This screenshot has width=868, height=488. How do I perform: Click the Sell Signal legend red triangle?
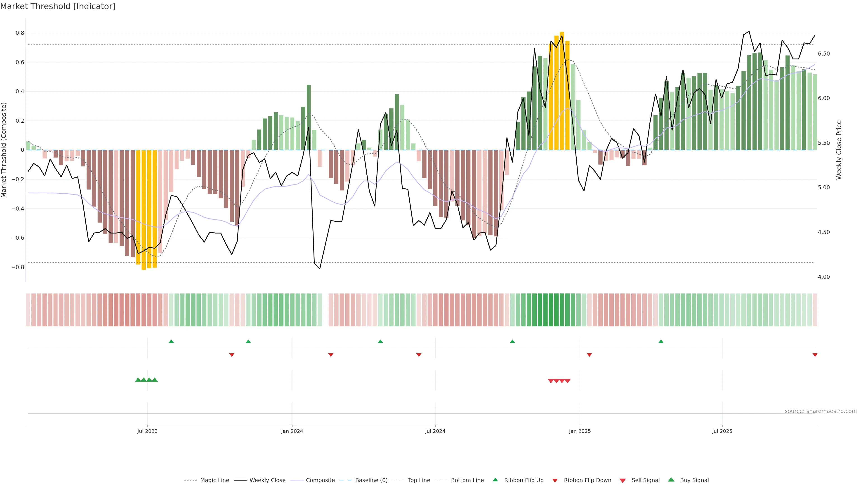[x=623, y=481]
